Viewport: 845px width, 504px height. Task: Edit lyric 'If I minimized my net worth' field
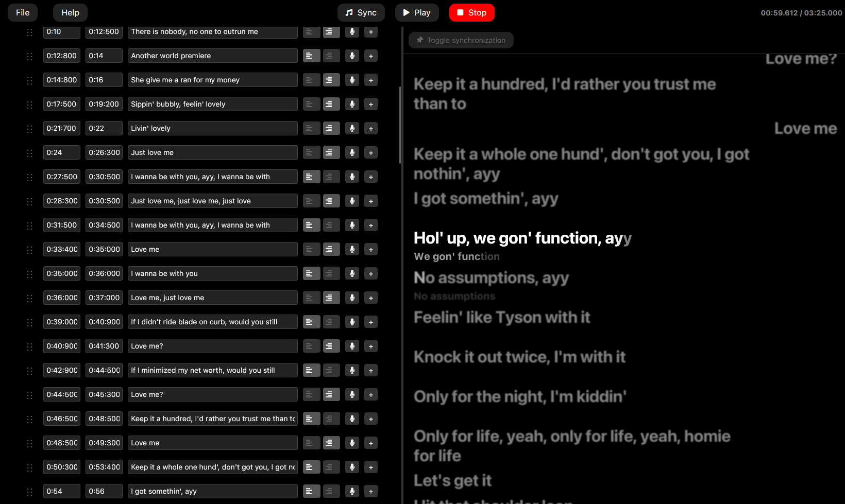coord(213,370)
